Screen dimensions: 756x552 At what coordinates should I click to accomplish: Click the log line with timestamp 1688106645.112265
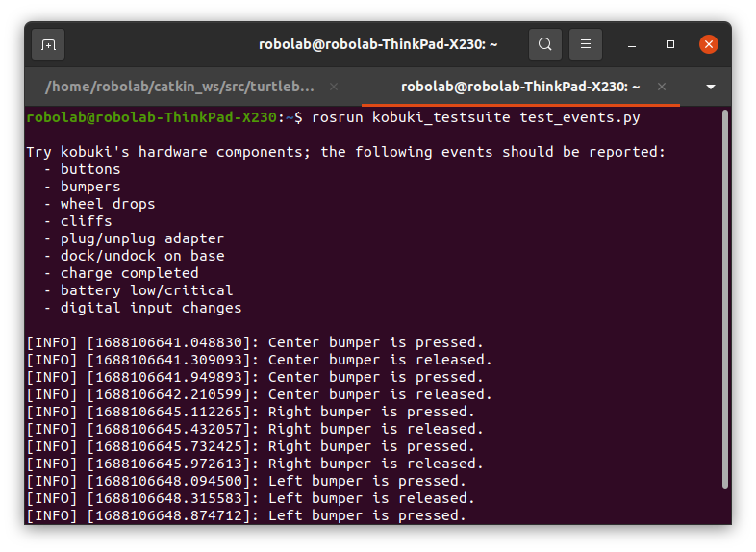point(250,412)
